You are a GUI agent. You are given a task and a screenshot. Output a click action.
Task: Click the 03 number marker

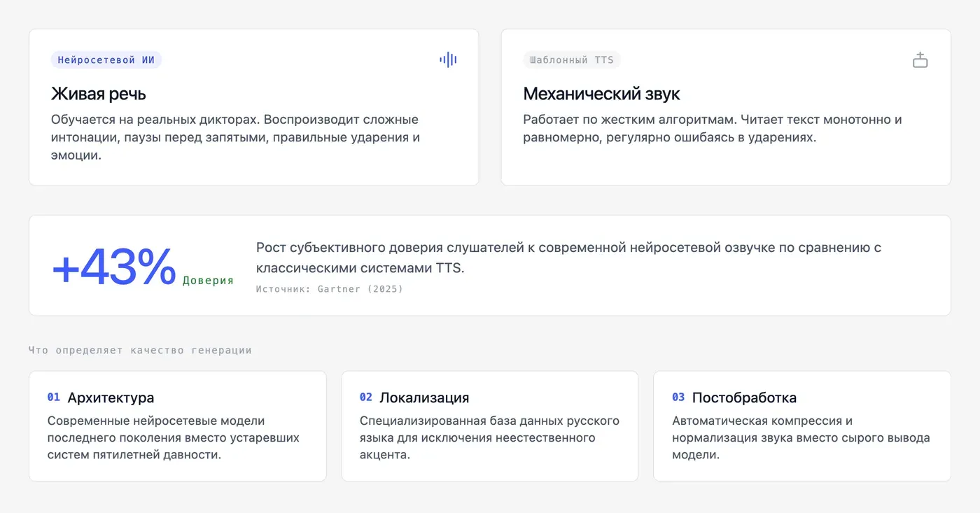678,398
